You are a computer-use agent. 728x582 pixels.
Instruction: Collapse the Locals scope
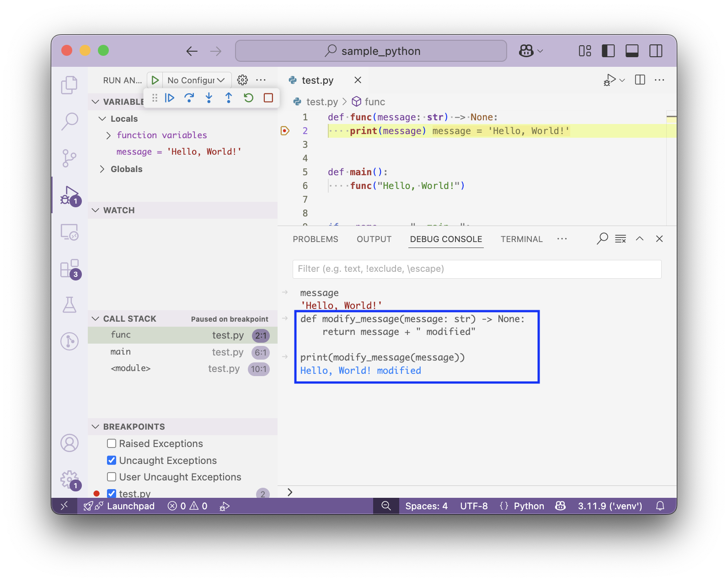click(102, 119)
